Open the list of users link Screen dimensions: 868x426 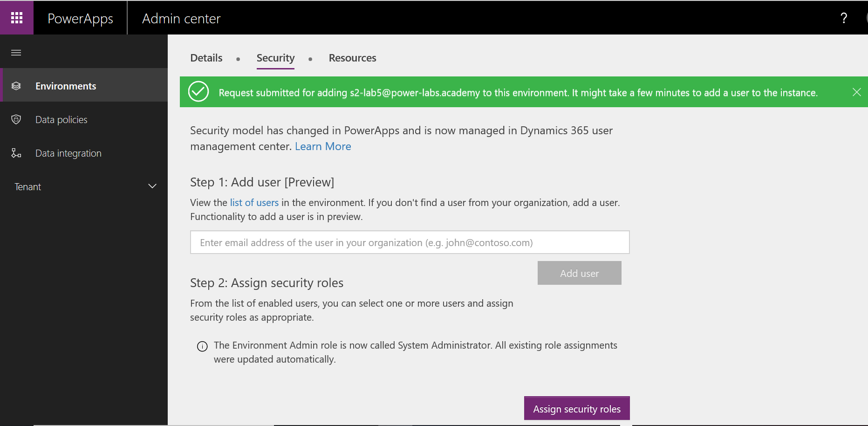pos(254,203)
